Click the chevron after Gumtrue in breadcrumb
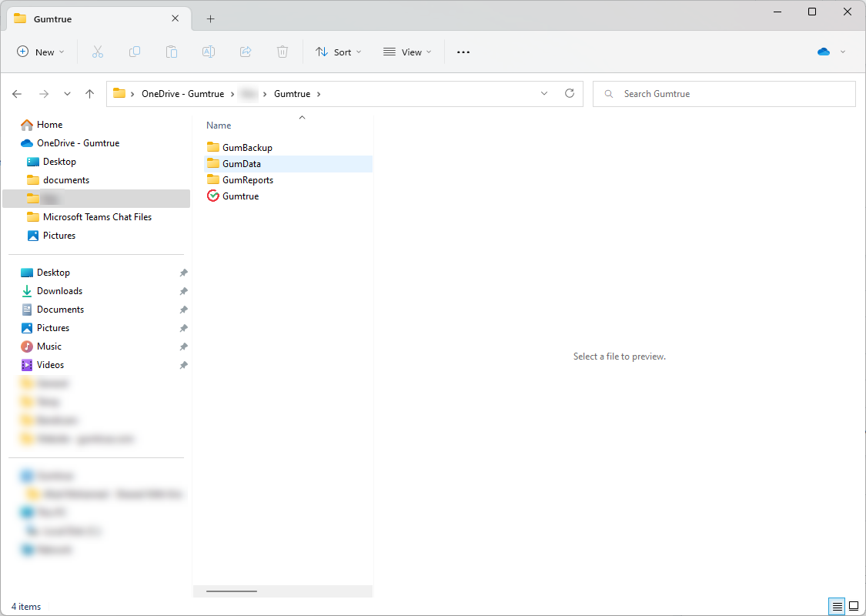The image size is (866, 616). point(319,94)
